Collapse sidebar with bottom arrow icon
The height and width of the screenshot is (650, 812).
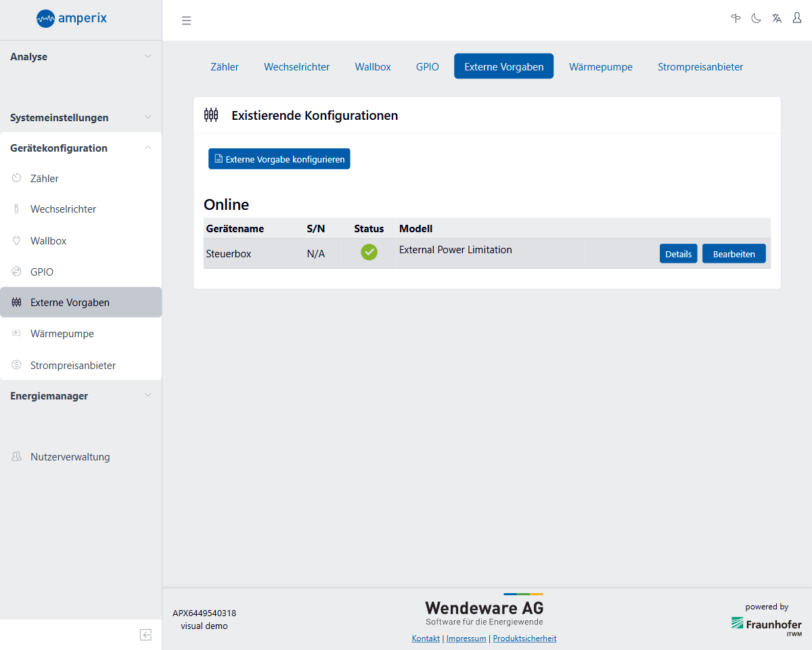tap(145, 634)
